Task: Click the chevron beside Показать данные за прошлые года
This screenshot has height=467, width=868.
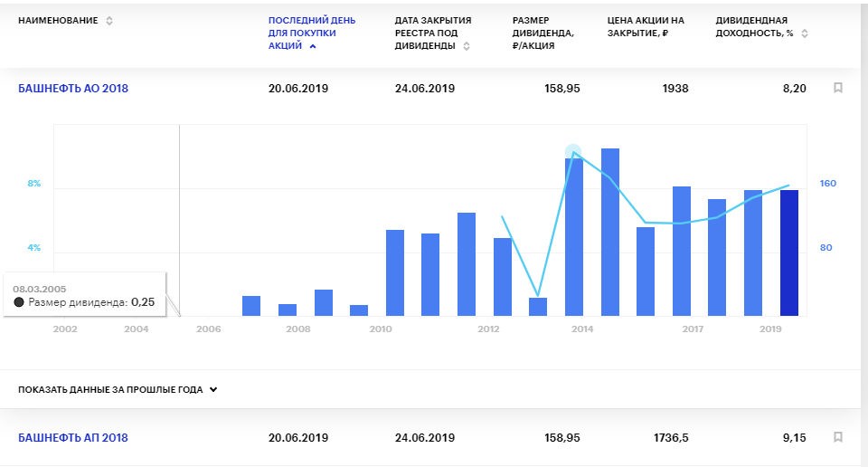Action: (213, 390)
